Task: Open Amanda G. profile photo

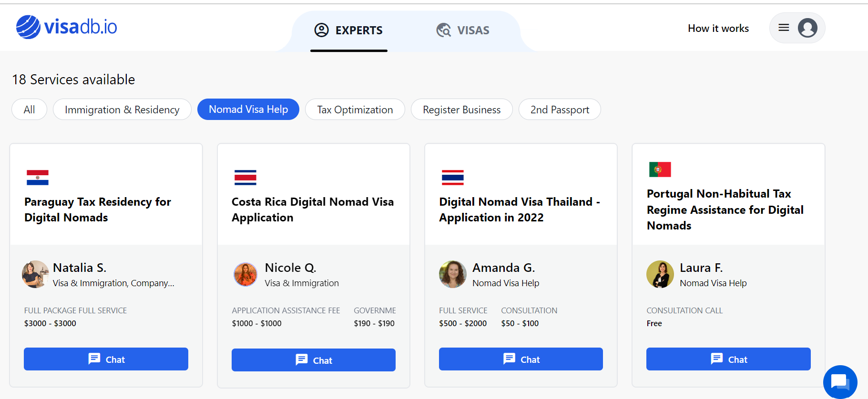Action: tap(452, 274)
